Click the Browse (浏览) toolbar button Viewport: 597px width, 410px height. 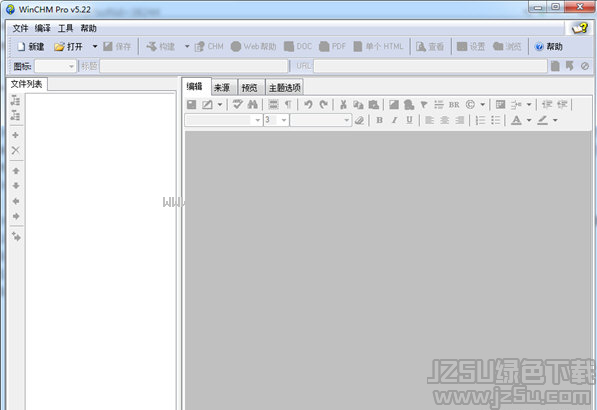coord(507,46)
